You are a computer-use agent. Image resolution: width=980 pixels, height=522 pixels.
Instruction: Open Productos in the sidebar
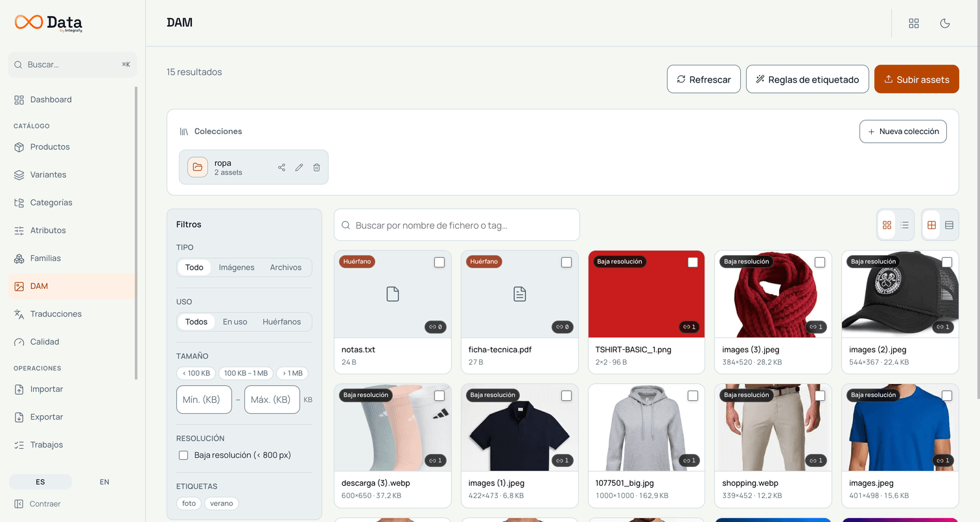(x=72, y=147)
